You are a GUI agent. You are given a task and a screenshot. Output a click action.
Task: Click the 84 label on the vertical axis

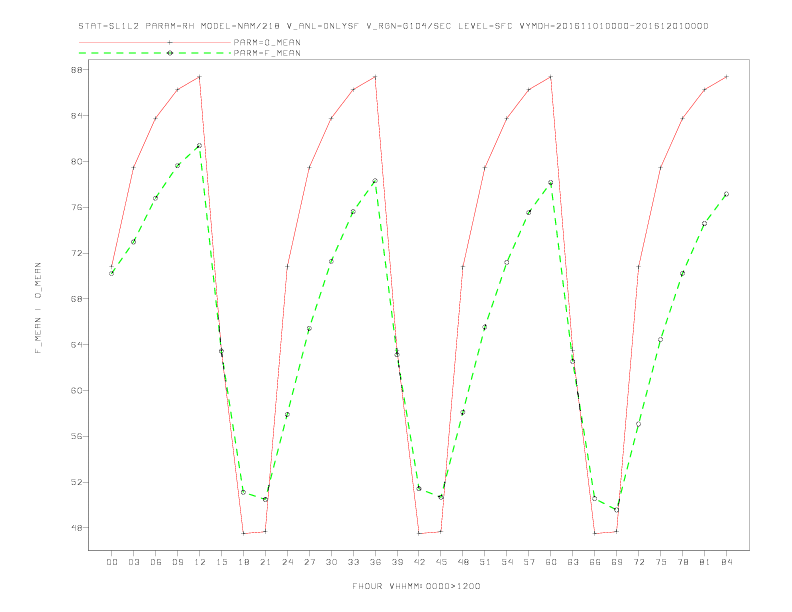click(76, 116)
